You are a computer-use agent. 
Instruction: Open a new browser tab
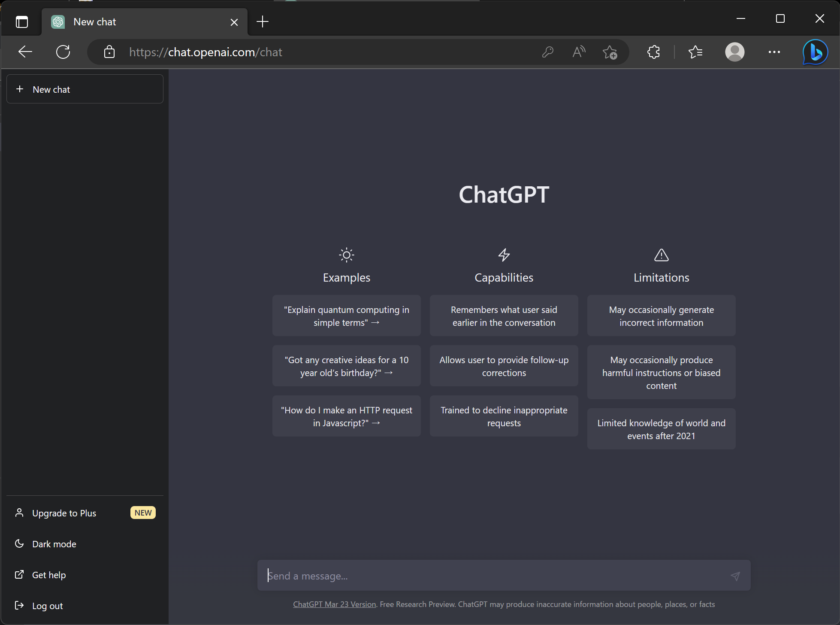tap(263, 21)
